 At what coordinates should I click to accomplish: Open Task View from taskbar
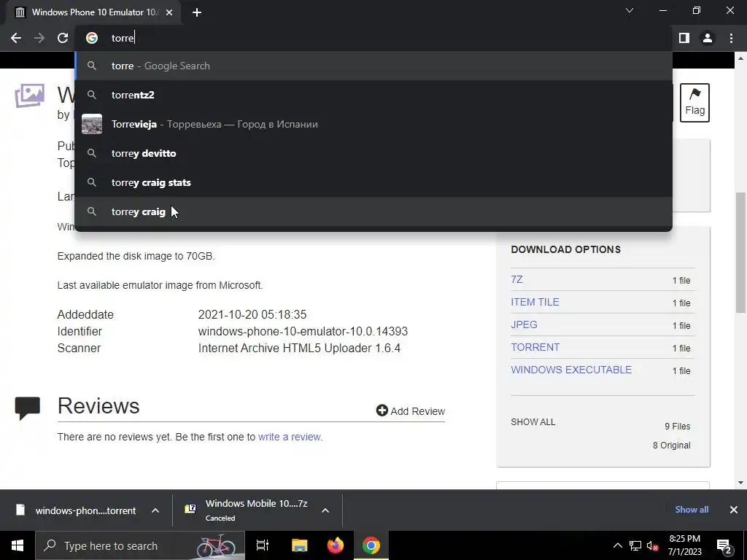(263, 545)
